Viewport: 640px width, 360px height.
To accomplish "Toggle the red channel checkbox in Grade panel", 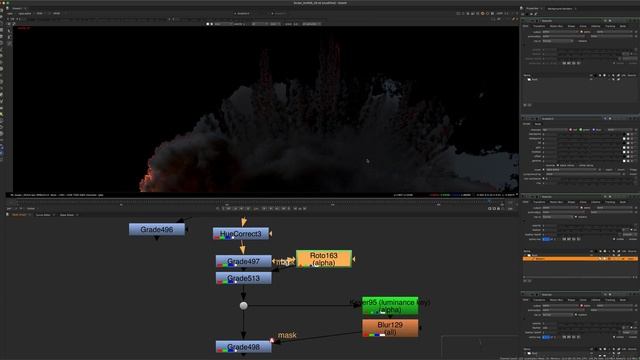I will [x=571, y=130].
